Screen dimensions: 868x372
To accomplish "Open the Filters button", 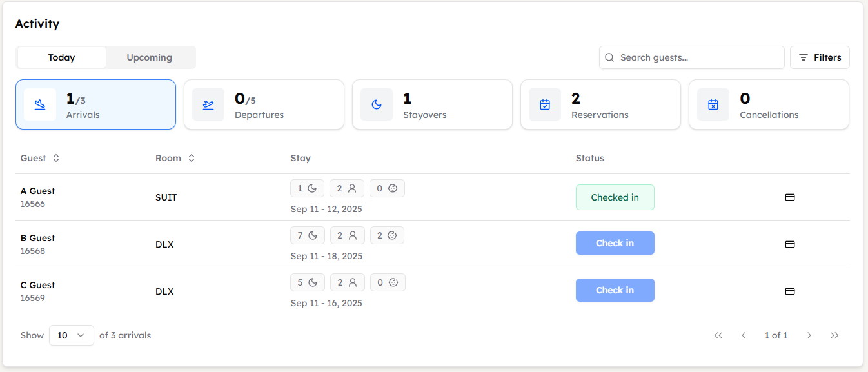I will coord(820,57).
